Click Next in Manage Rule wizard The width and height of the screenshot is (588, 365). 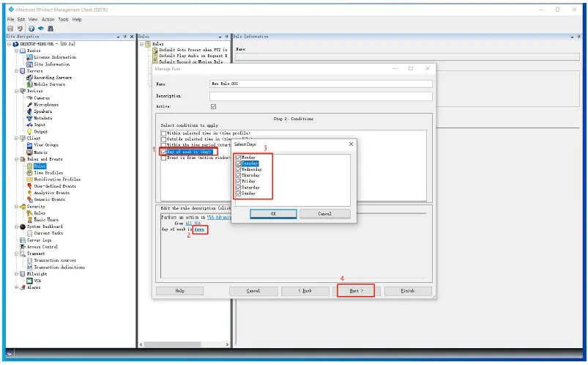[x=357, y=291]
